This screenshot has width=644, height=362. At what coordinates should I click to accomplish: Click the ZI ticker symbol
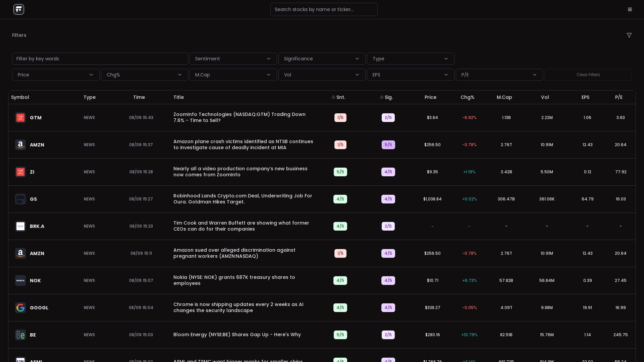(x=32, y=172)
